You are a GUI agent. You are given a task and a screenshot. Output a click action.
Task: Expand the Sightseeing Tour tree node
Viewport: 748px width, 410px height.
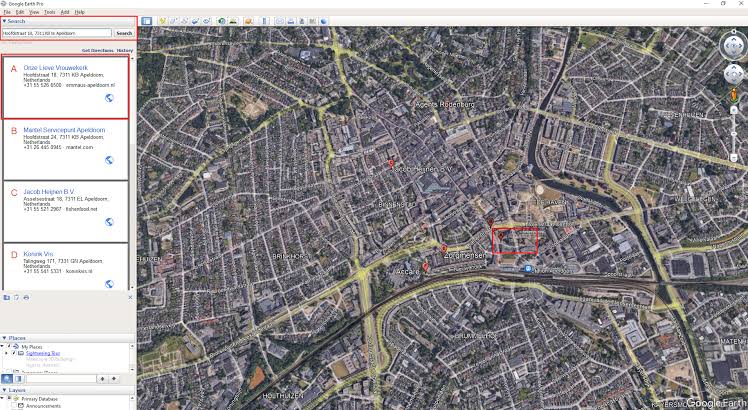coord(7,353)
